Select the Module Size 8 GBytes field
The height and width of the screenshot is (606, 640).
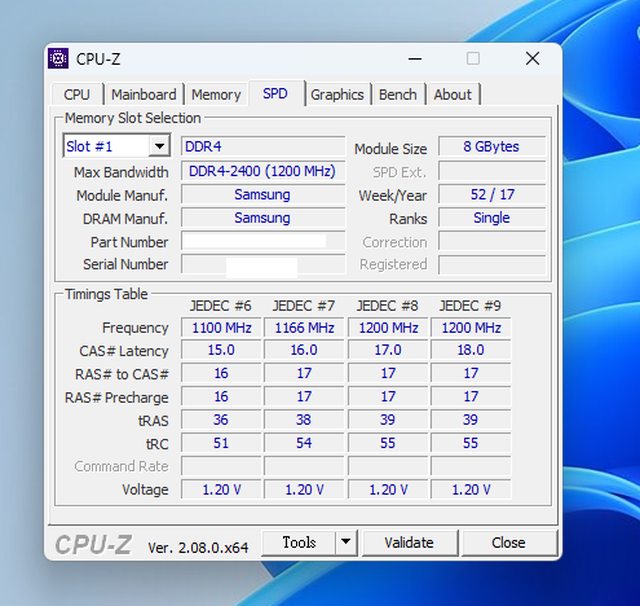(492, 147)
